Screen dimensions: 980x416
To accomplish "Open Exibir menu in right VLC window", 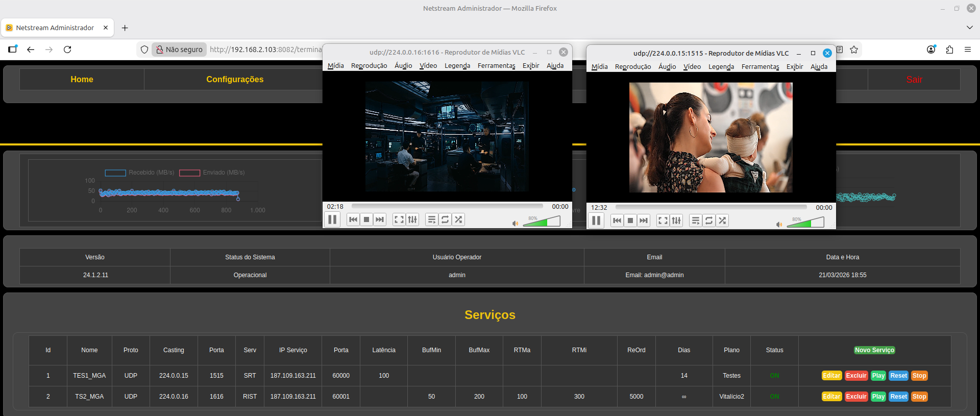I will point(795,67).
